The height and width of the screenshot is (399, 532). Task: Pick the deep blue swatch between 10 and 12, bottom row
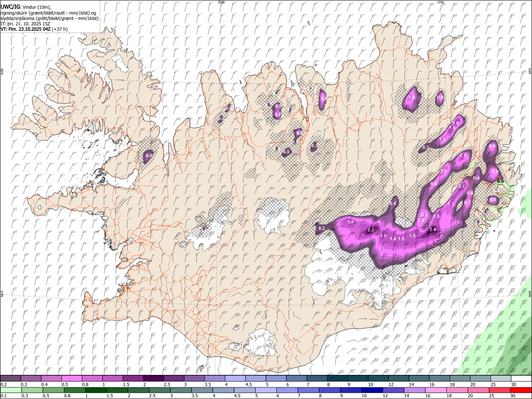click(x=372, y=390)
